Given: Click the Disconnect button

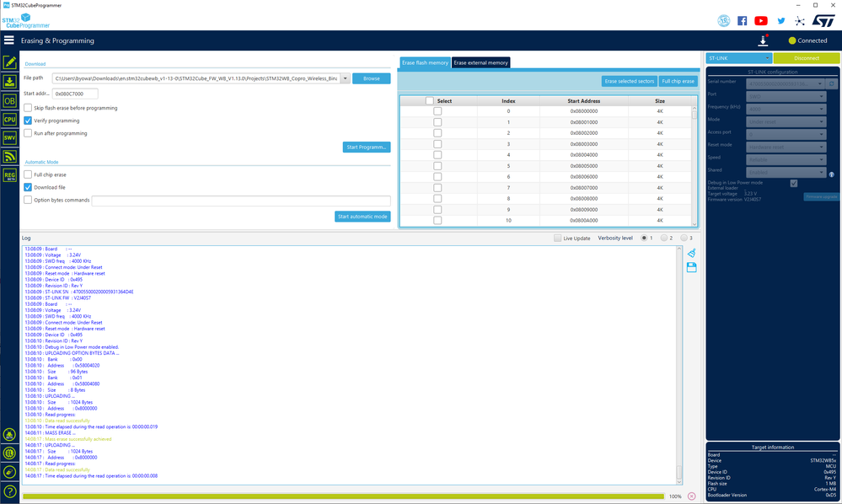Looking at the screenshot, I should (x=807, y=58).
